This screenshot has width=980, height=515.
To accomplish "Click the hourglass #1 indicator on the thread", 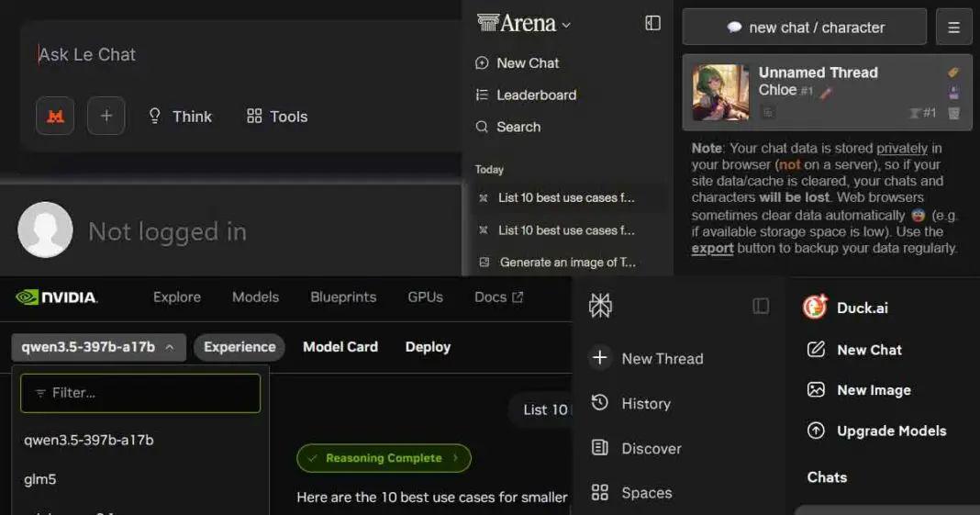I will pos(923,113).
